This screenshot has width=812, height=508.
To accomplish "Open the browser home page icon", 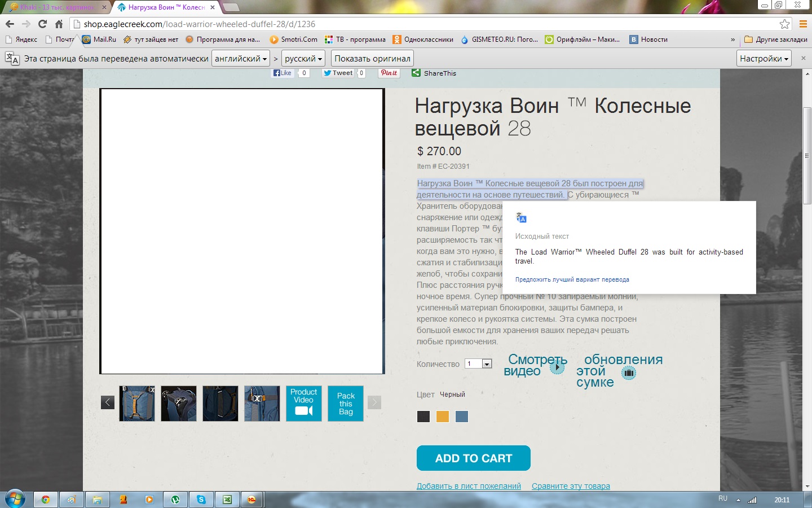I will [59, 24].
